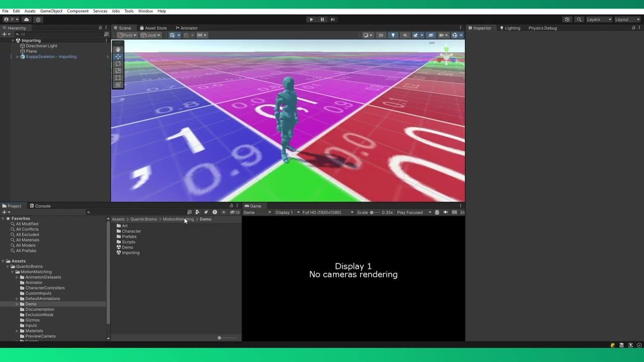
Task: Click the global Search magnifier icon
Action: click(x=579, y=20)
